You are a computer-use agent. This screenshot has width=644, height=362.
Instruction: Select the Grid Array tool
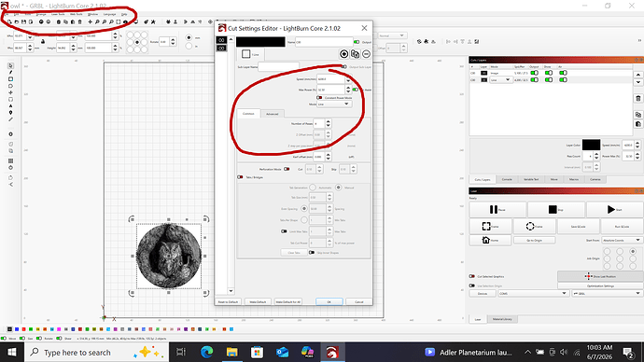(x=10, y=160)
